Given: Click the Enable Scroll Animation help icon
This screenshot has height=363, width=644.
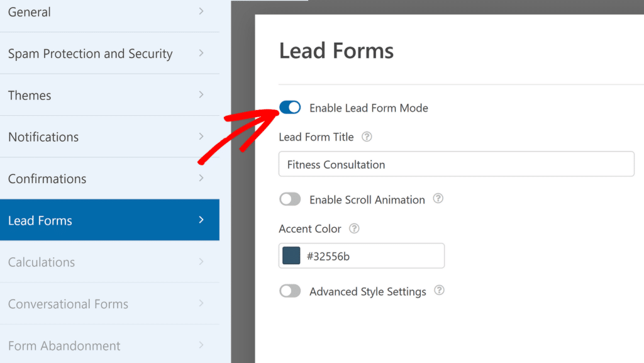Looking at the screenshot, I should (438, 199).
